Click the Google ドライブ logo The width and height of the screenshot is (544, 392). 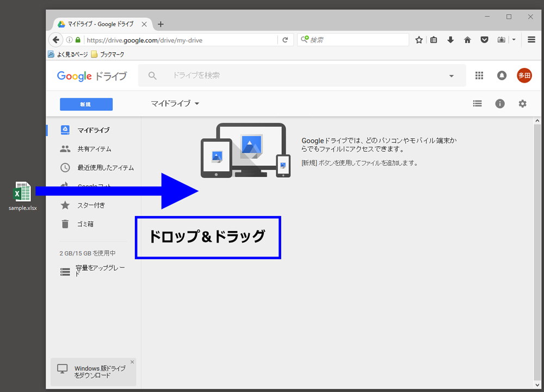[92, 76]
